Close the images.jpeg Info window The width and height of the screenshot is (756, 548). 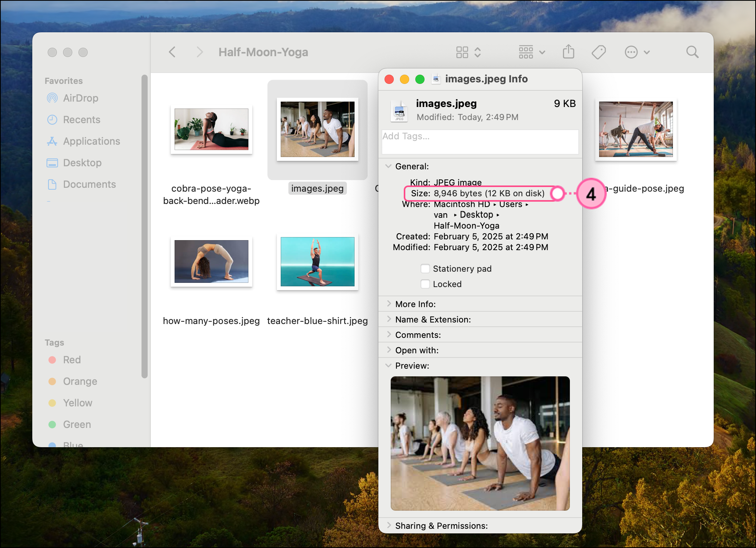(389, 79)
